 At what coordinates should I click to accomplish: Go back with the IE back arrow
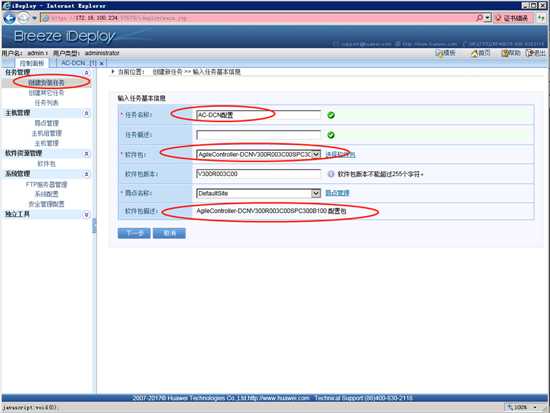point(9,18)
